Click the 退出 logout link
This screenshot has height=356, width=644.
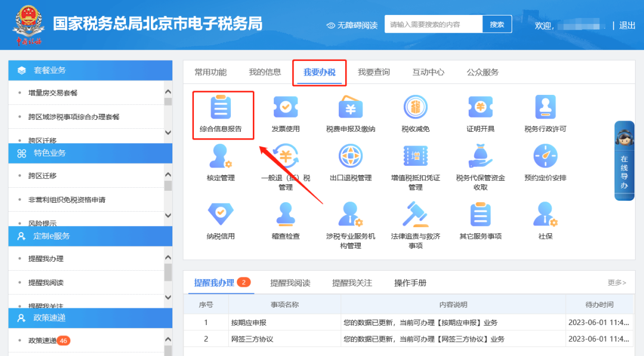(x=627, y=26)
